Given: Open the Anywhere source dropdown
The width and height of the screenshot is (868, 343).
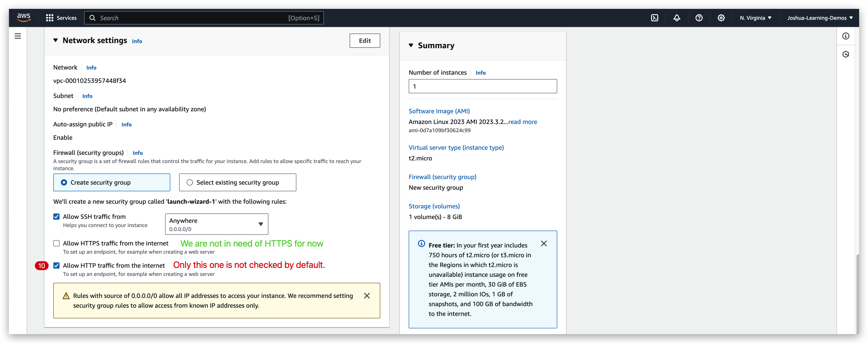Looking at the screenshot, I should coord(216,224).
